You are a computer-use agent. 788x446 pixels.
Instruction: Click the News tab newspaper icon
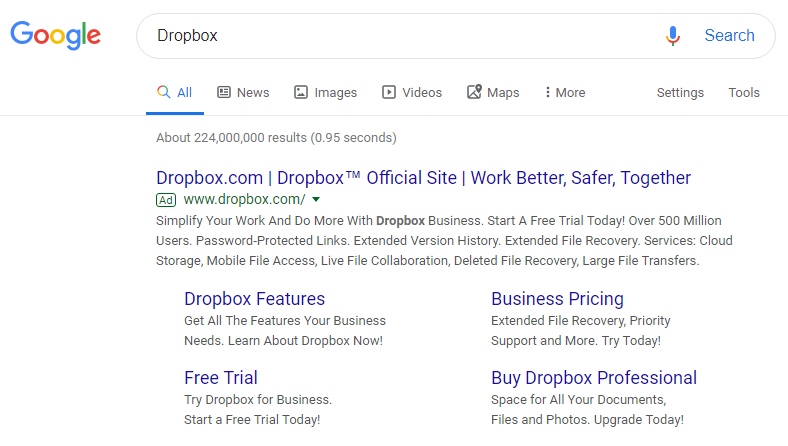tap(224, 92)
